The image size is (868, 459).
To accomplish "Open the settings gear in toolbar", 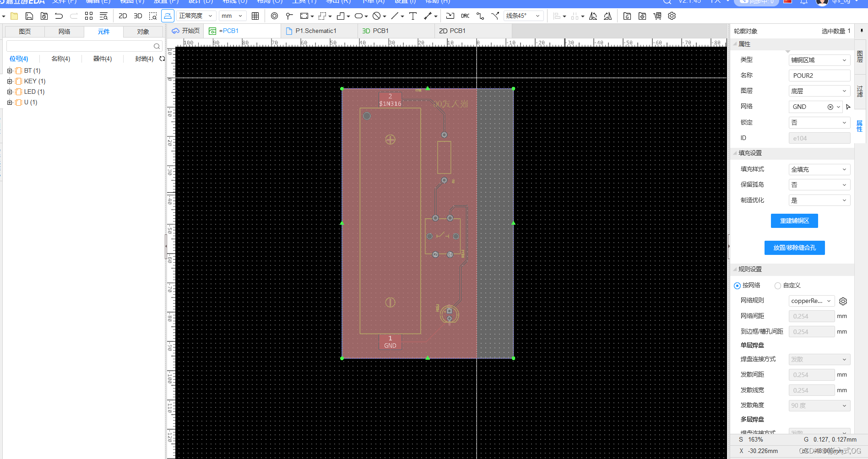I will point(672,16).
